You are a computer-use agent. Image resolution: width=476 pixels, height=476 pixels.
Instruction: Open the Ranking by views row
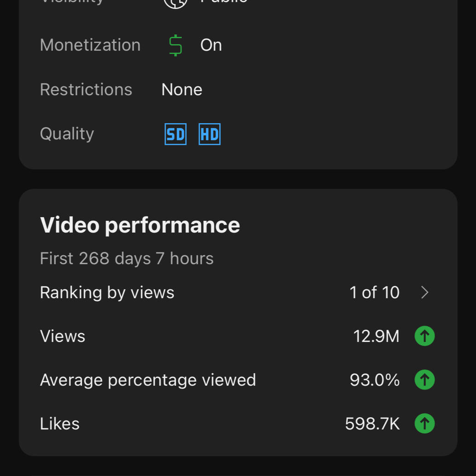coord(238,292)
